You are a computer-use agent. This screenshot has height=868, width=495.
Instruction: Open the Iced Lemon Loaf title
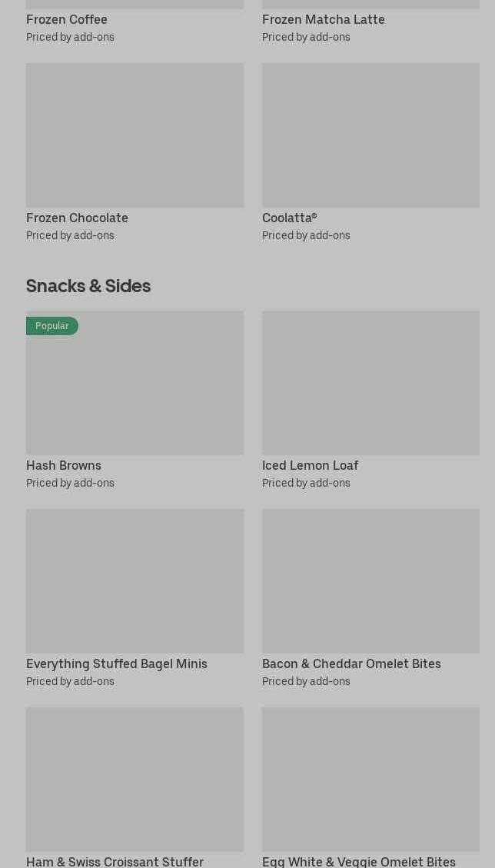click(x=310, y=465)
